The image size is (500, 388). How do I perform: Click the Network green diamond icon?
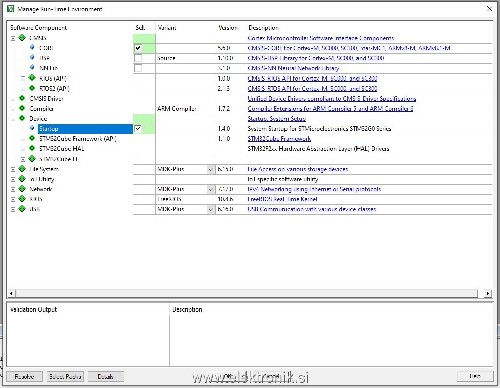click(22, 189)
